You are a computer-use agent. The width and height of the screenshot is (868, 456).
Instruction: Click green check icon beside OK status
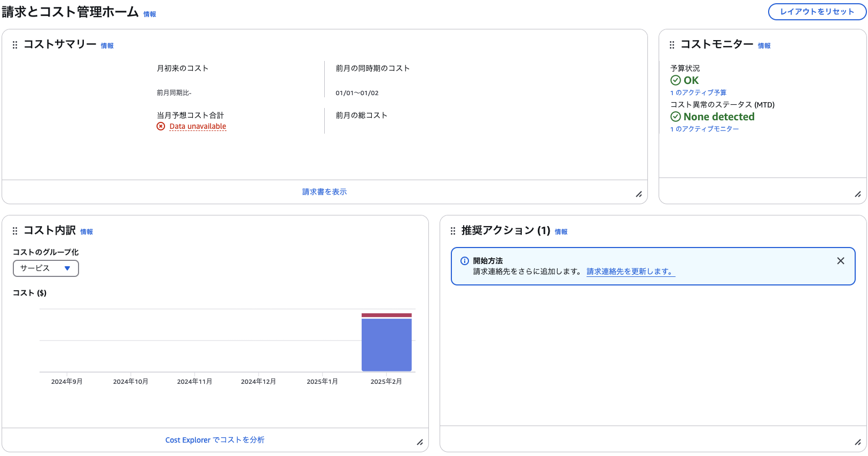click(676, 80)
